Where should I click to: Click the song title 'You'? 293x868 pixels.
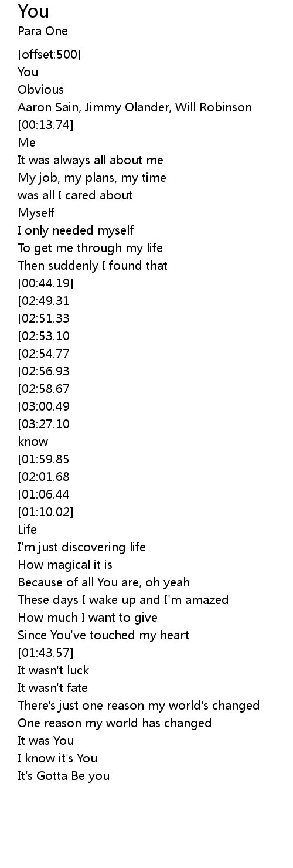(x=33, y=11)
